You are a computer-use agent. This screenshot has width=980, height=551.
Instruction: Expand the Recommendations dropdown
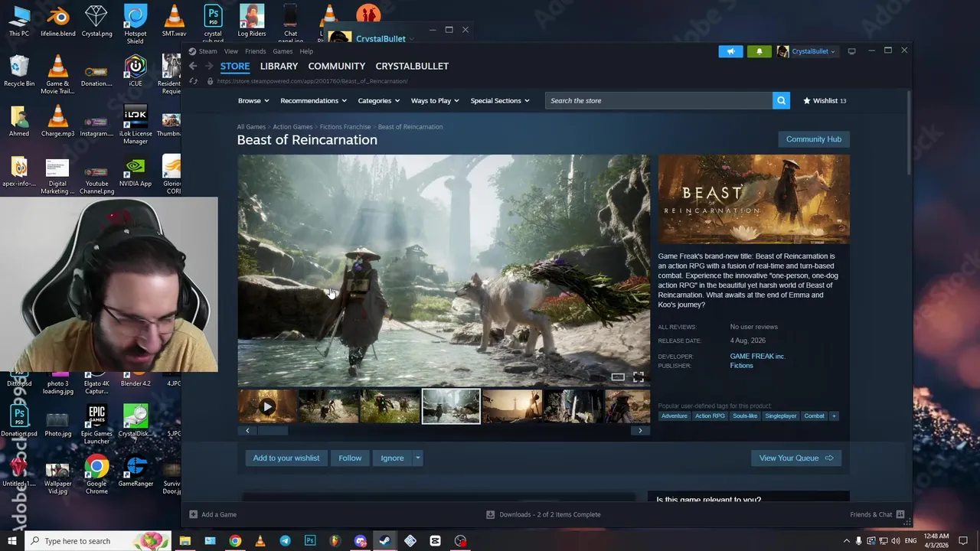(313, 100)
